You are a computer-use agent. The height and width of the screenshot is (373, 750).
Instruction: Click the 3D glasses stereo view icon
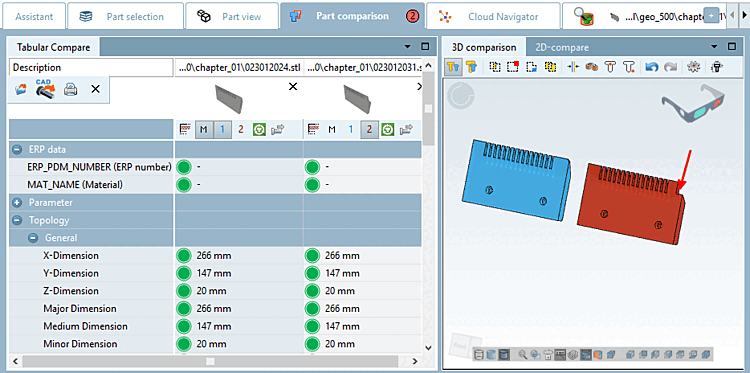(693, 104)
